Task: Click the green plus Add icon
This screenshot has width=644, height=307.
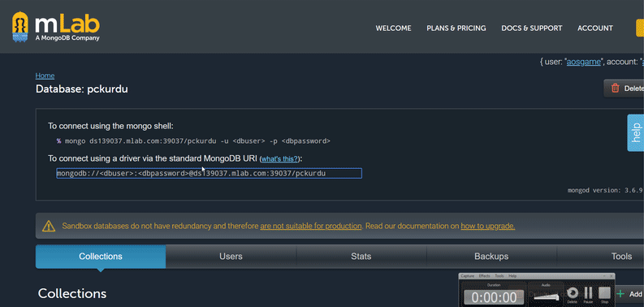Action: point(620,294)
